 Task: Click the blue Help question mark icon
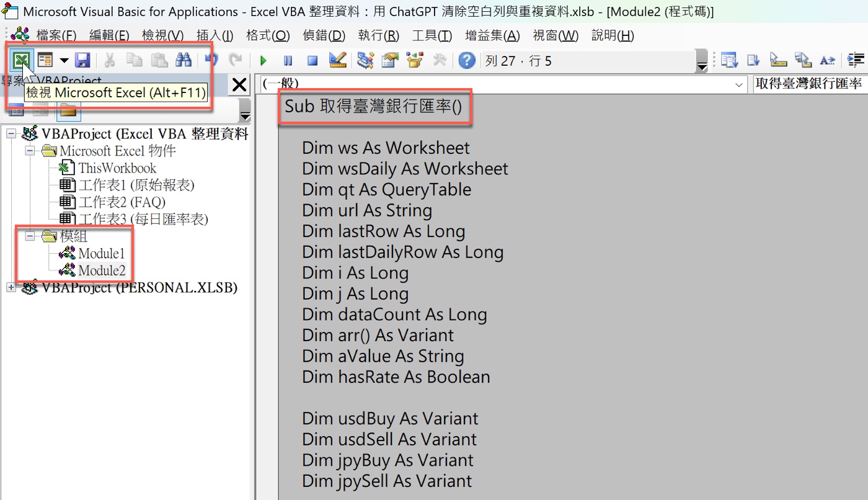click(467, 60)
